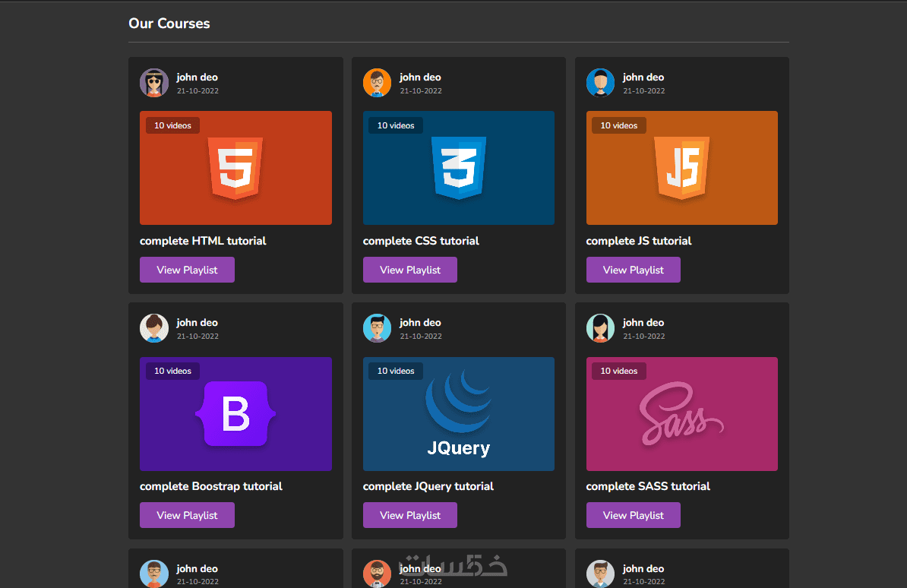This screenshot has height=588, width=907.
Task: View Playlist for complete CSS tutorial
Action: pyautogui.click(x=410, y=270)
